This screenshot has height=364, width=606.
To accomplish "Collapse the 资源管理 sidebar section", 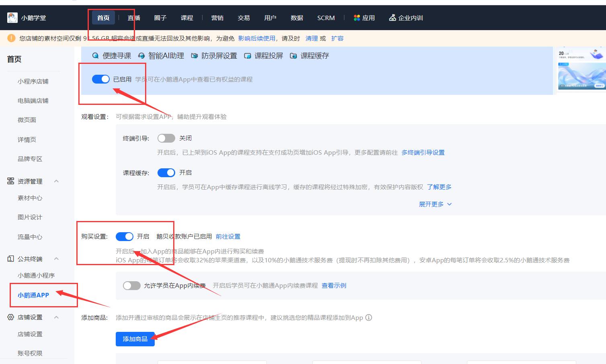I will (x=57, y=181).
